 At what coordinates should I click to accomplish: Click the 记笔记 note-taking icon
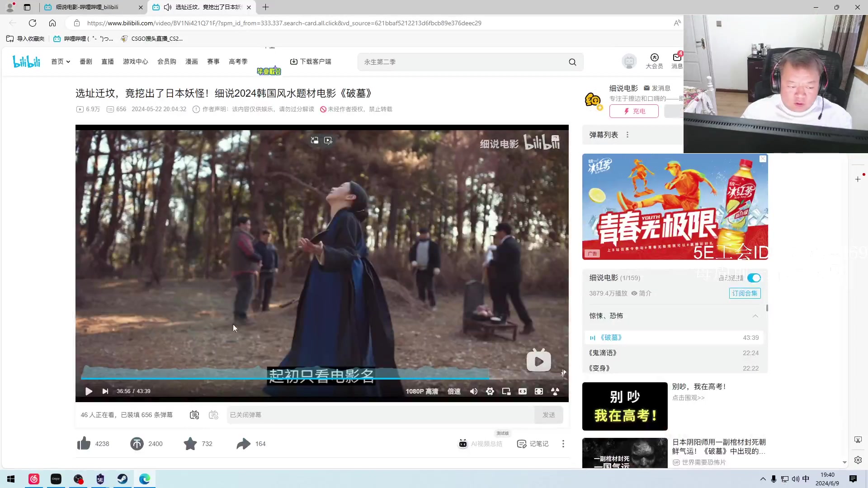(x=521, y=444)
